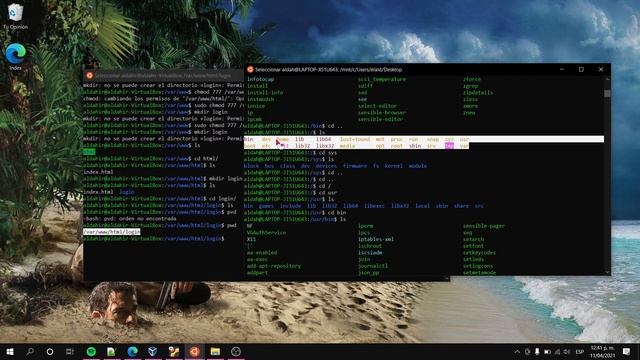Screen dimensions: 640x360
Task: Switch to Spotify on the taskbar
Action: coord(91,351)
